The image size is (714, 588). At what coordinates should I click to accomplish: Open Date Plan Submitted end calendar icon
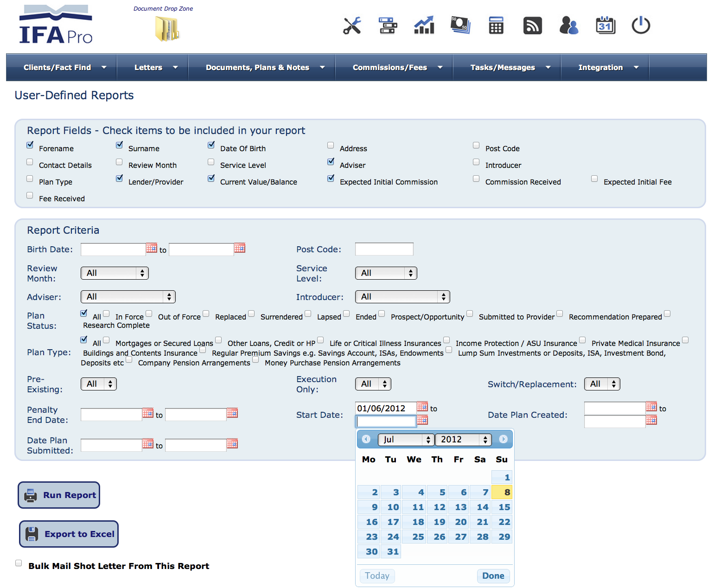[232, 443]
